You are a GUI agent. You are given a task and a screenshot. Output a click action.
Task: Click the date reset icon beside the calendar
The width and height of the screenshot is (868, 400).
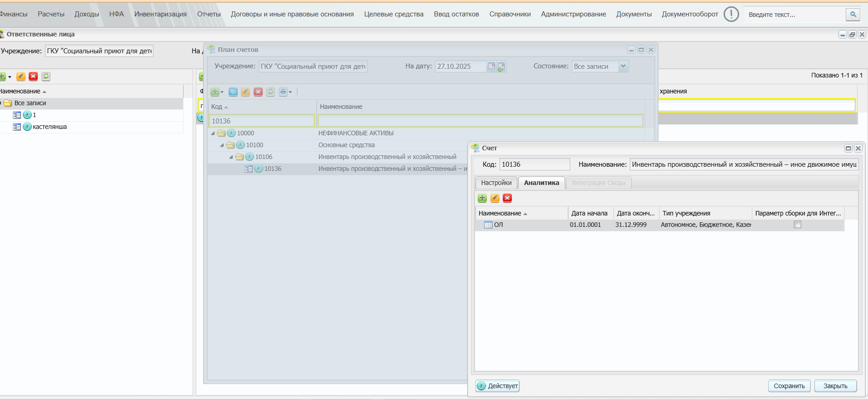pos(501,67)
